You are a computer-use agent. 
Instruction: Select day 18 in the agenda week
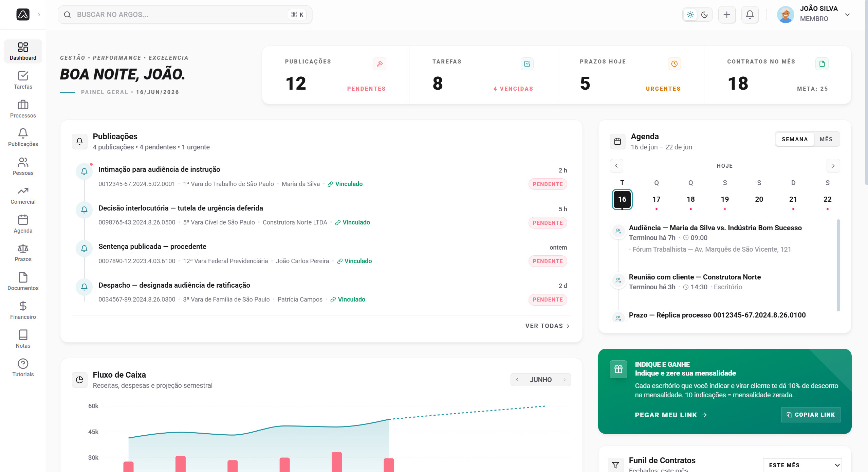pyautogui.click(x=690, y=199)
